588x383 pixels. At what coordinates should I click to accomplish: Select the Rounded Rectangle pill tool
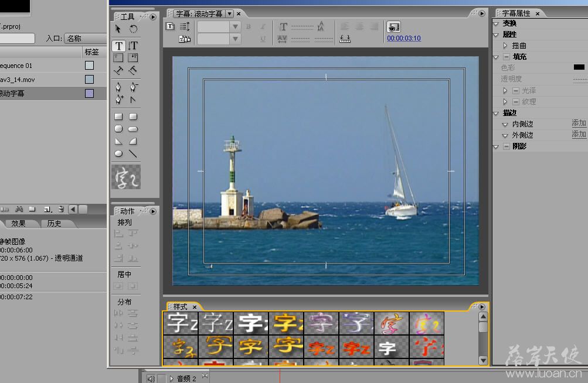point(133,129)
